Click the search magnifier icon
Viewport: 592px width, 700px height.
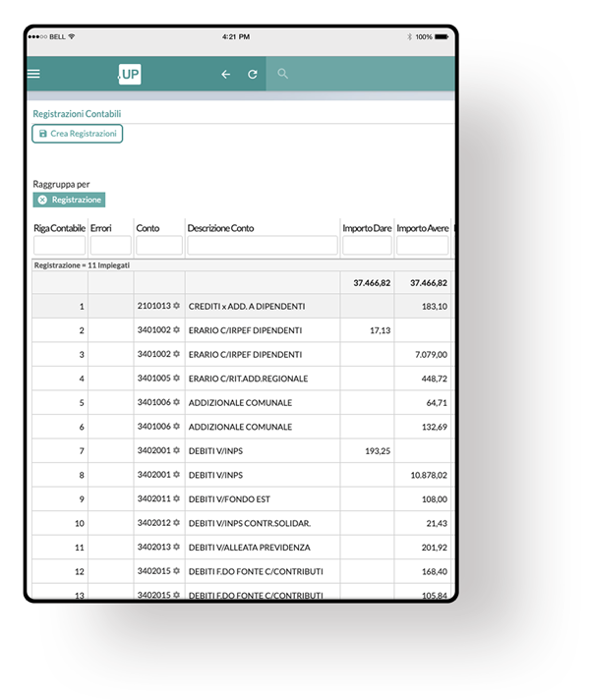(282, 74)
